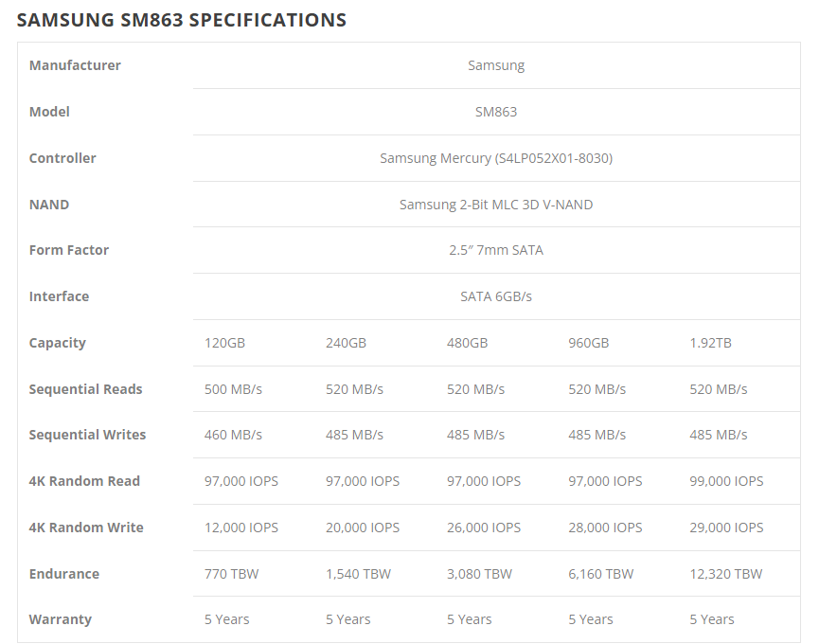The width and height of the screenshot is (837, 644).
Task: Select the 2.5″ 7mm SATA form factor
Action: pos(496,250)
